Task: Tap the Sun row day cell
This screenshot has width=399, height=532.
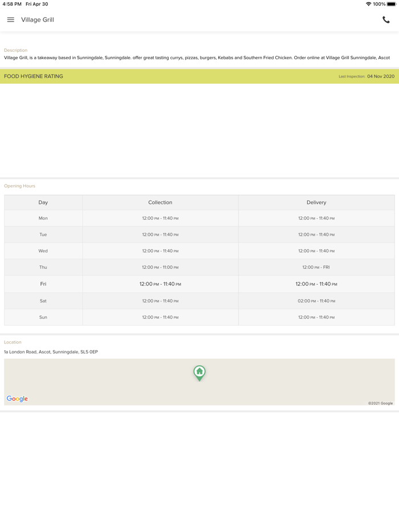Action: coord(43,317)
